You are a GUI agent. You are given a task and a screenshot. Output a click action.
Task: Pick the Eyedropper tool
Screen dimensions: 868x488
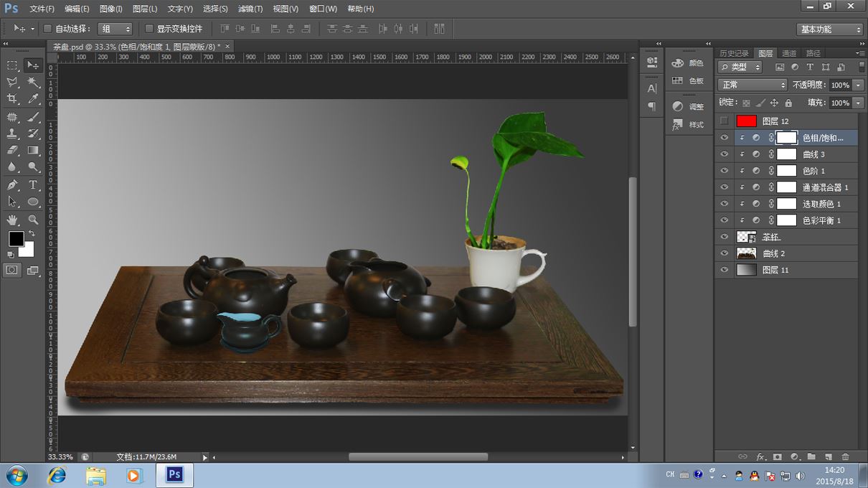coord(33,99)
